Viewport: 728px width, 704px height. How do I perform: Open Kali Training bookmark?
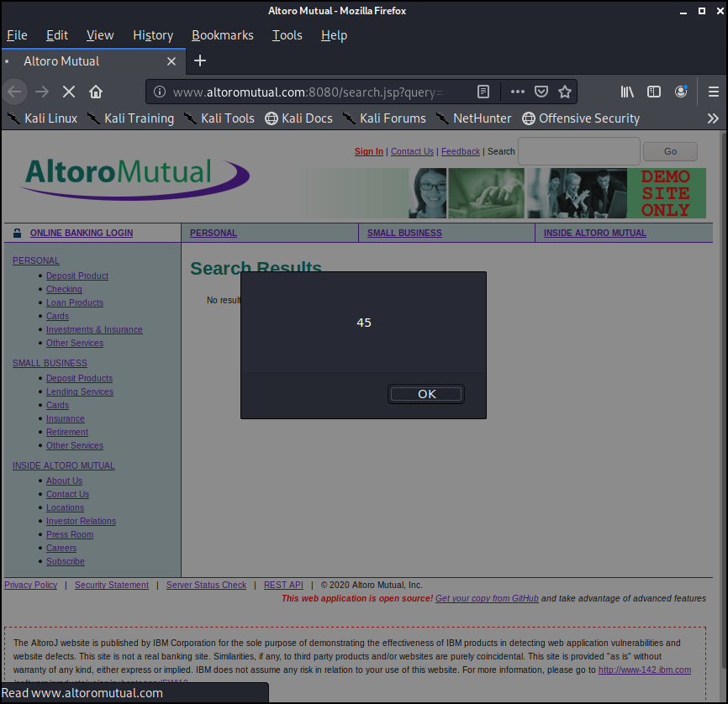click(x=130, y=118)
